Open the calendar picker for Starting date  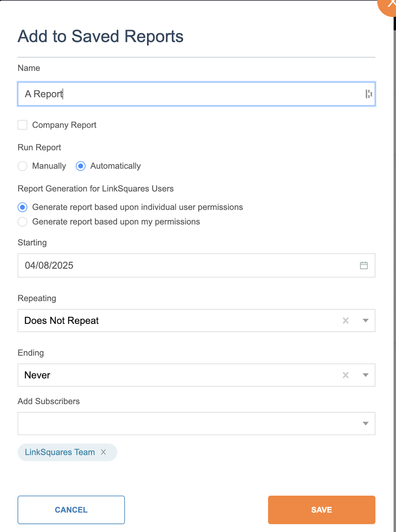click(364, 265)
